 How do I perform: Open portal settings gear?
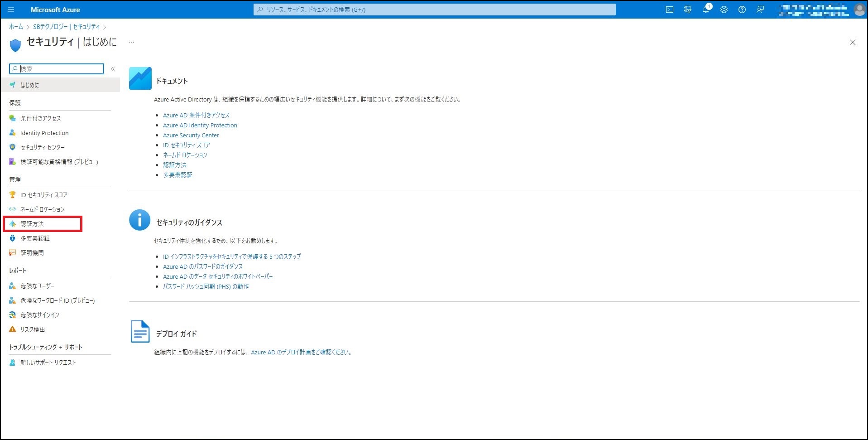[724, 10]
